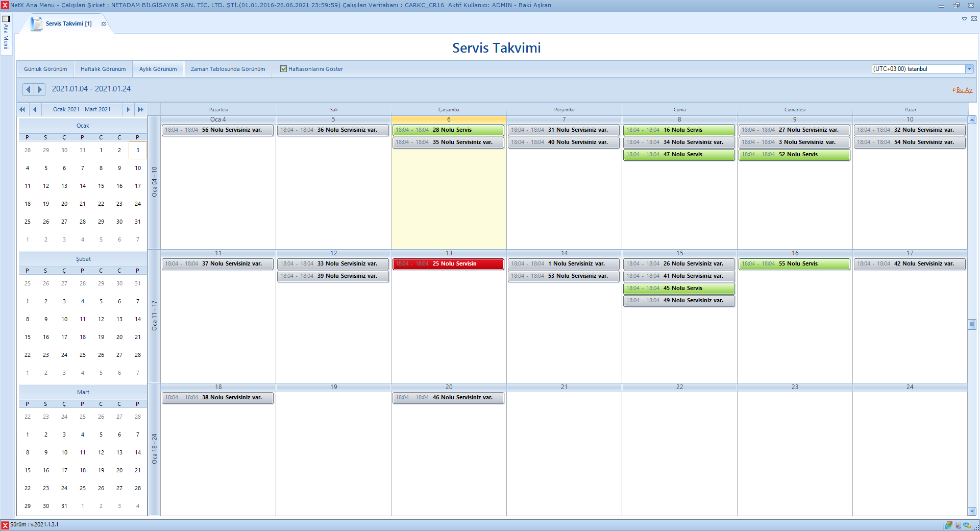Open the UTC+03:00 İstanbul timezone dropdown
The height and width of the screenshot is (531, 980).
pyautogui.click(x=969, y=69)
